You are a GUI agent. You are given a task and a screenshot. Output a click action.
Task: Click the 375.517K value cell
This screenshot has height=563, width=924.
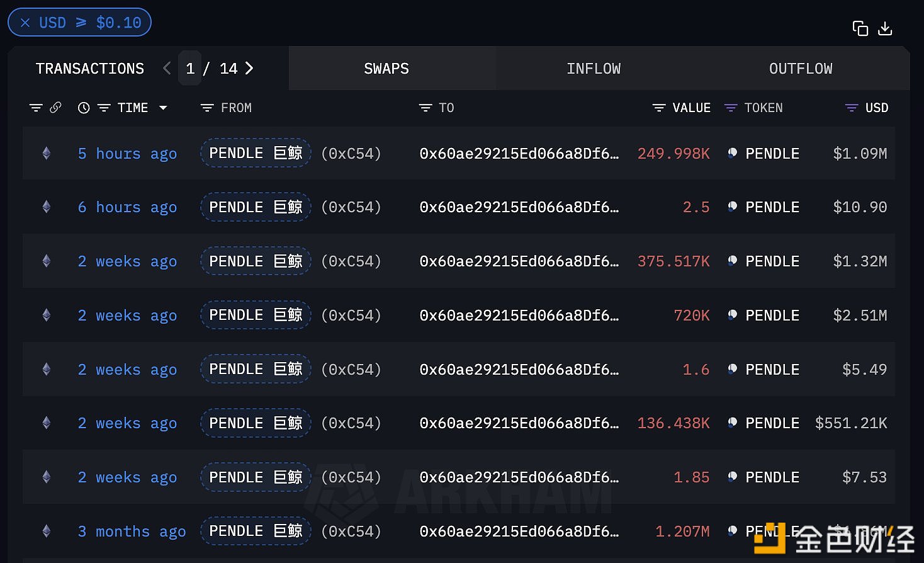tap(673, 261)
